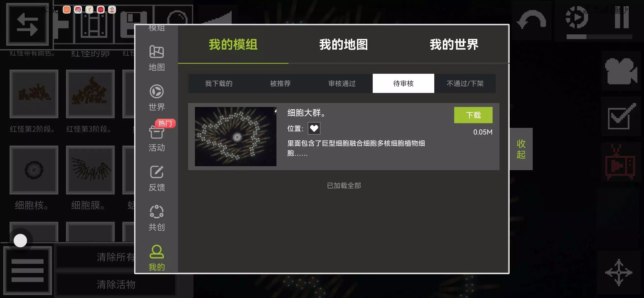Switch to the 我的世界 tab
Image resolution: width=644 pixels, height=298 pixels.
coord(454,45)
